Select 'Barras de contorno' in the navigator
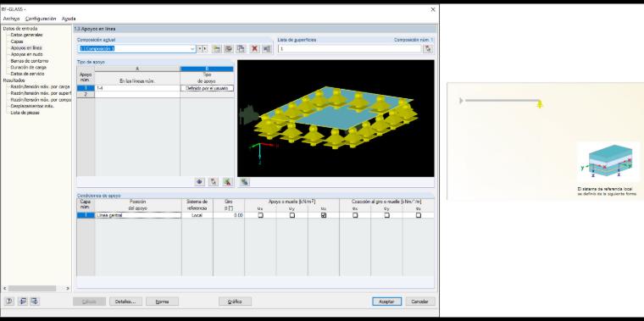 tap(29, 61)
